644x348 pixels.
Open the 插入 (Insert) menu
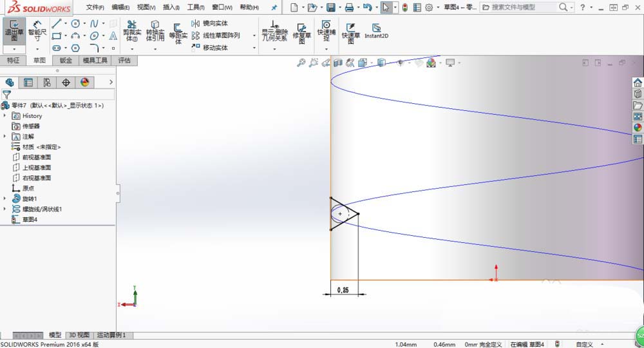tap(171, 8)
